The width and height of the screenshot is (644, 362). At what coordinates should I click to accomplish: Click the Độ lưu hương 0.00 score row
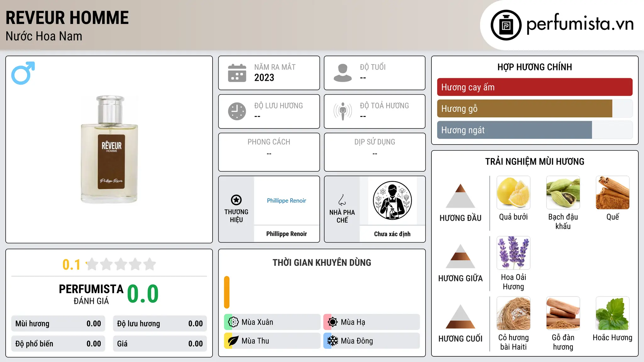160,324
